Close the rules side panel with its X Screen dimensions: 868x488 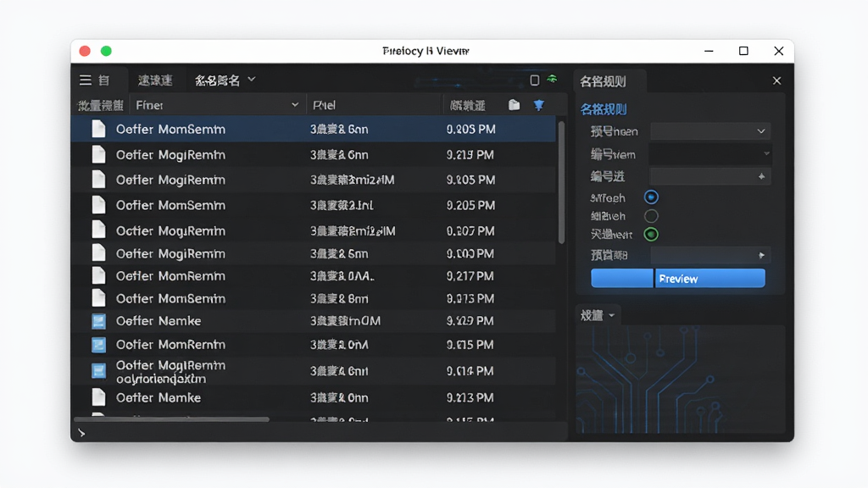tap(776, 80)
